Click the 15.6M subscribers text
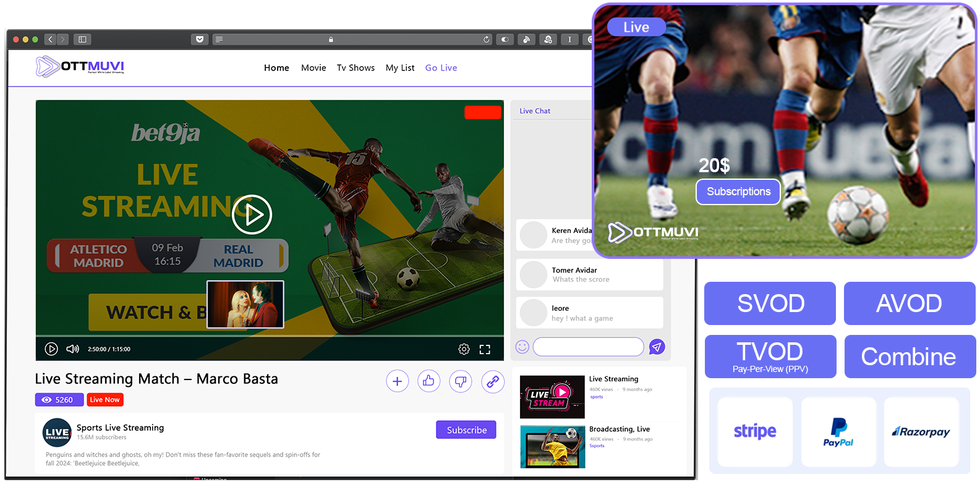980x482 pixels. (101, 438)
